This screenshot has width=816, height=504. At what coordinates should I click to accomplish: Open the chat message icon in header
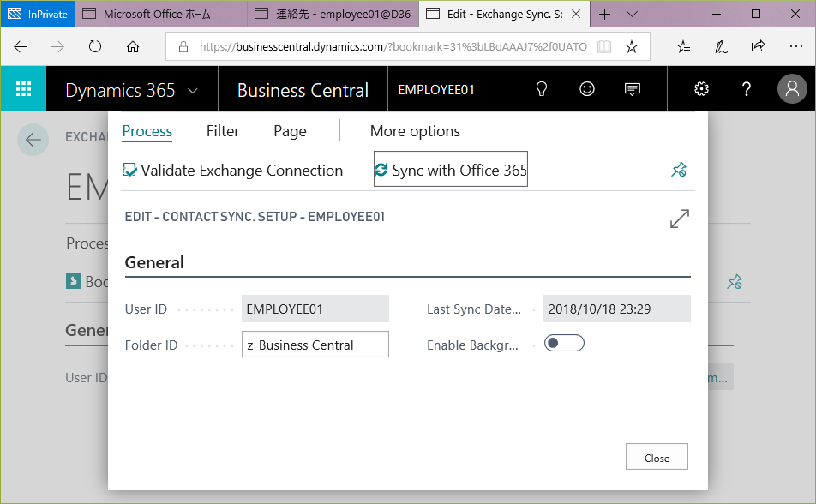(x=633, y=89)
